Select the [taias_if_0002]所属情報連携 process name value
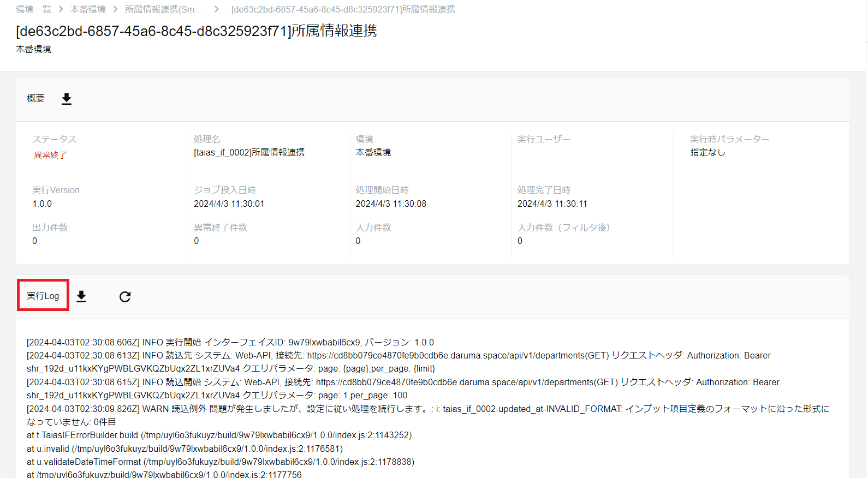Screen dimensions: 868x478 point(249,152)
